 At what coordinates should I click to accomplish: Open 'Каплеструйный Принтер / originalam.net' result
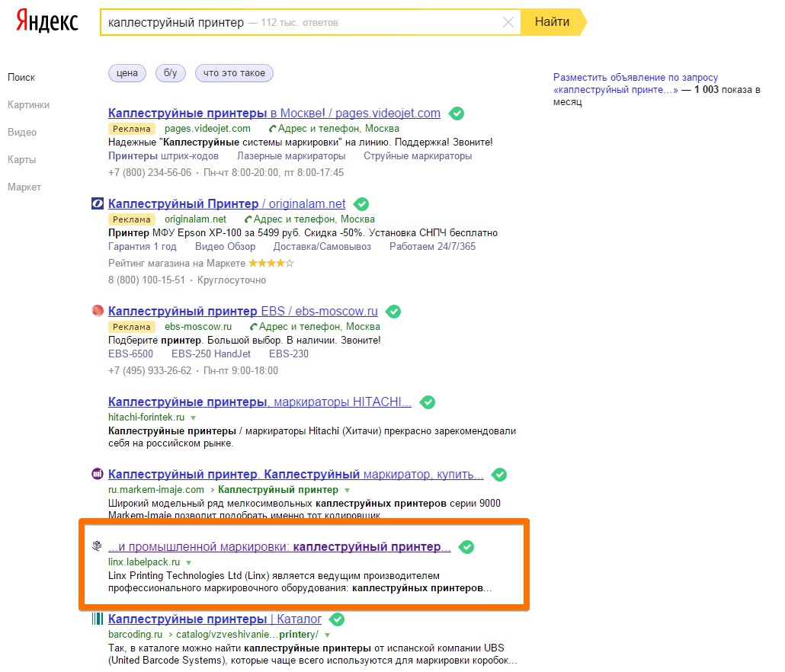tap(227, 203)
